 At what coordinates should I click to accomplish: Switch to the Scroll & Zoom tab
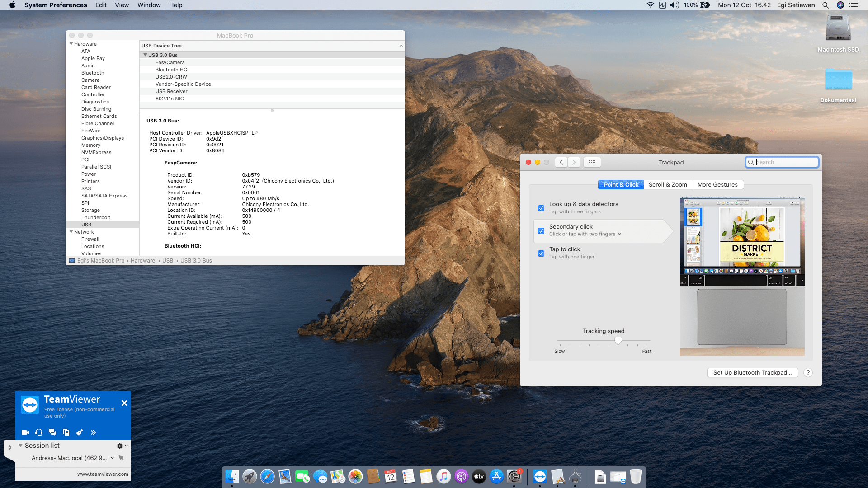pyautogui.click(x=668, y=185)
